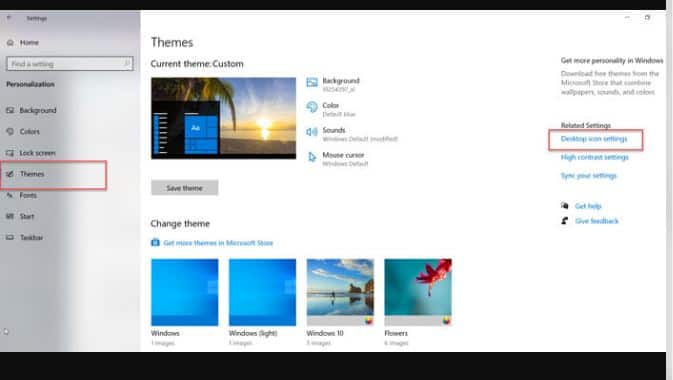Click the Microsoft Store bag icon
Image resolution: width=673 pixels, height=380 pixels.
pos(155,243)
